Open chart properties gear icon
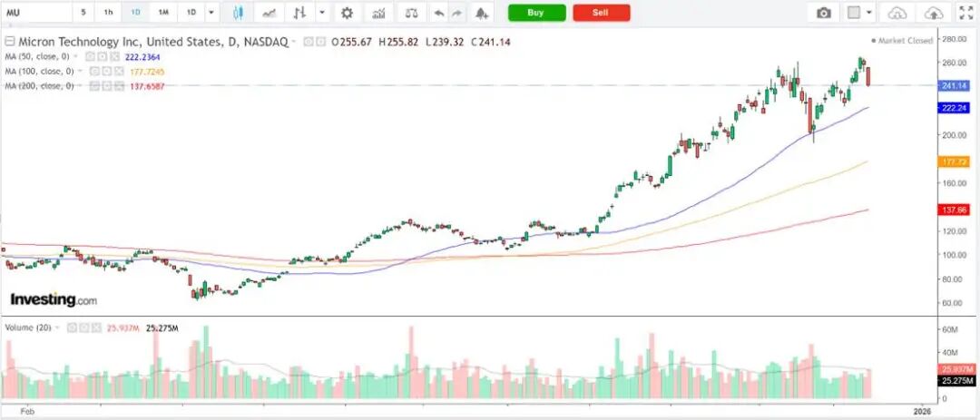The height and width of the screenshot is (420, 980). click(x=347, y=13)
